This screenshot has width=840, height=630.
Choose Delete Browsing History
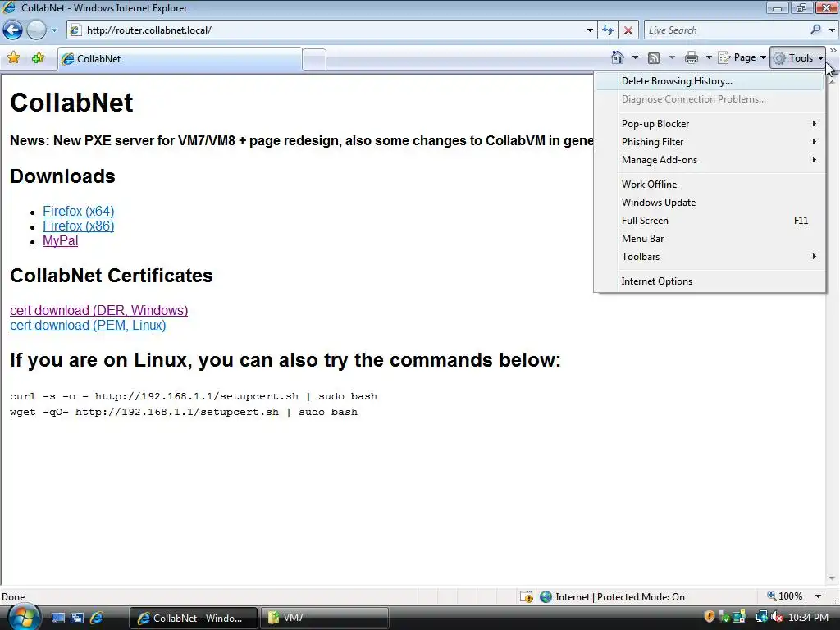pos(710,81)
